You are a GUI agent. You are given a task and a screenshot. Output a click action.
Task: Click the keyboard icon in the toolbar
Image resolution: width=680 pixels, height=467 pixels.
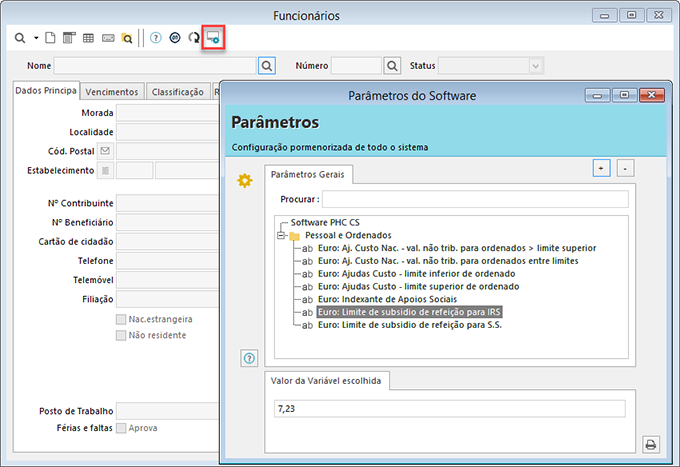[x=108, y=38]
